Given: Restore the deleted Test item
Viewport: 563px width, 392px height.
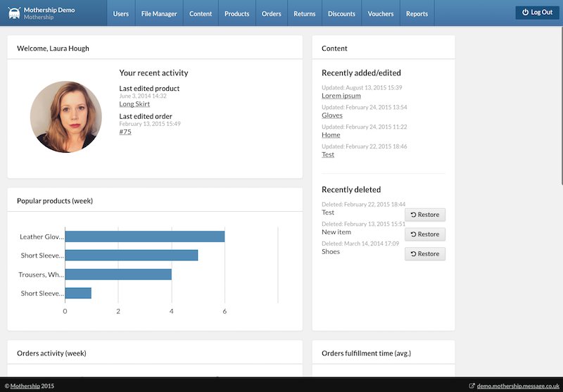Looking at the screenshot, I should pos(425,215).
